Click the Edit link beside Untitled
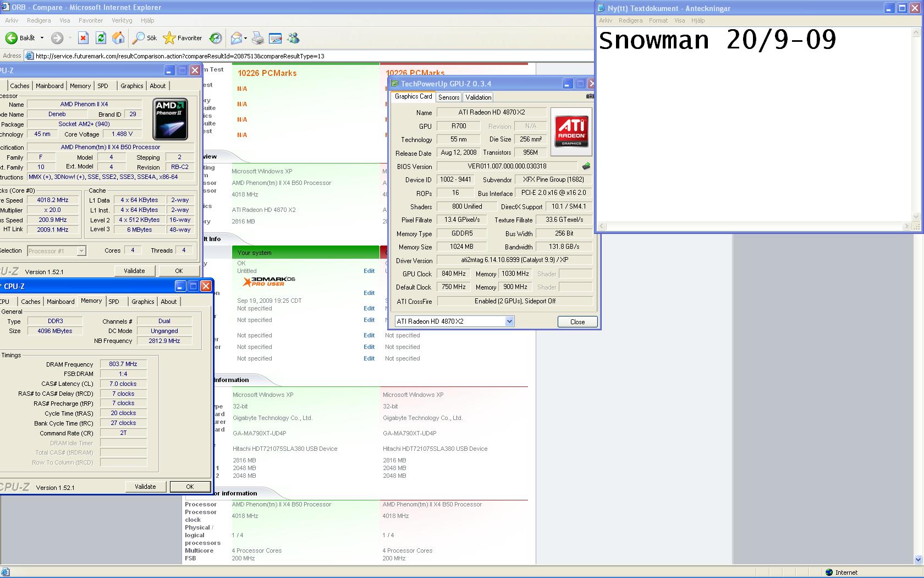Image resolution: width=924 pixels, height=578 pixels. click(x=369, y=271)
